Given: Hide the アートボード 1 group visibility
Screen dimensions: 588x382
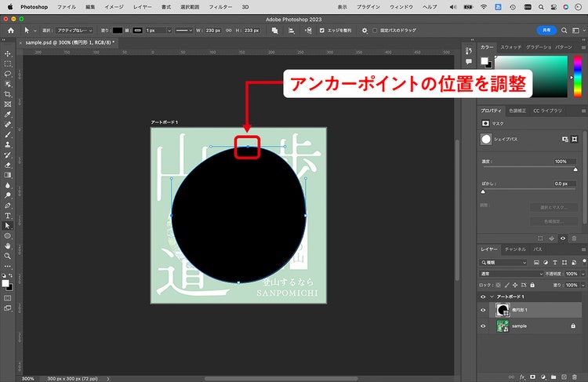Looking at the screenshot, I should point(483,297).
